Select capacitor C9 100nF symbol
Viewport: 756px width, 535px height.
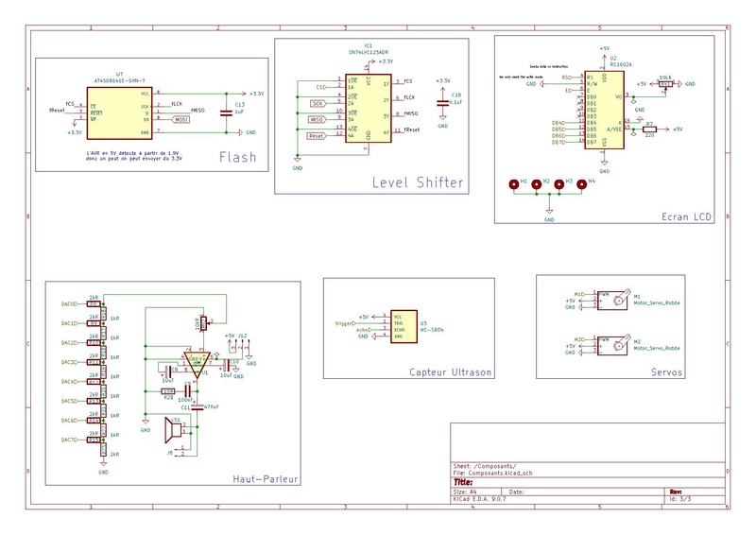tap(187, 391)
